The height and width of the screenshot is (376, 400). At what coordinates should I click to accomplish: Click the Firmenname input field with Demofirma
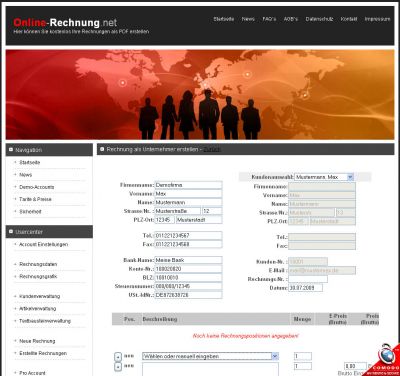pyautogui.click(x=188, y=185)
